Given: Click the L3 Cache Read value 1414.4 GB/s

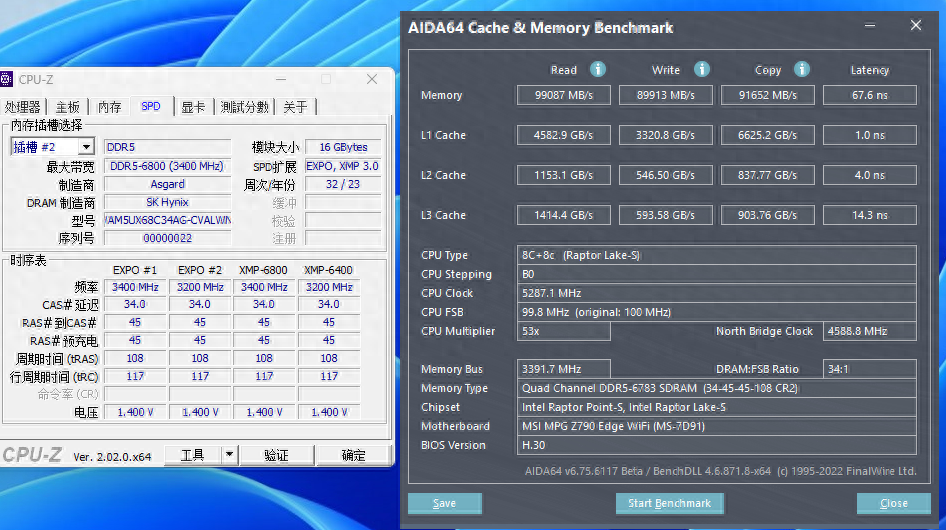Looking at the screenshot, I should pyautogui.click(x=563, y=215).
